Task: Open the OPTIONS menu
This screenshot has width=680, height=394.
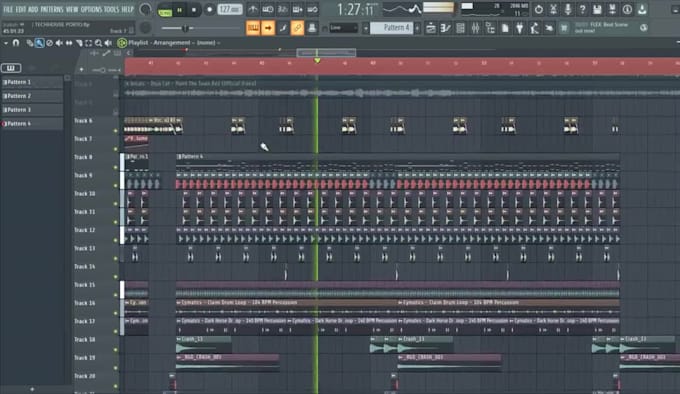Action: tap(91, 9)
